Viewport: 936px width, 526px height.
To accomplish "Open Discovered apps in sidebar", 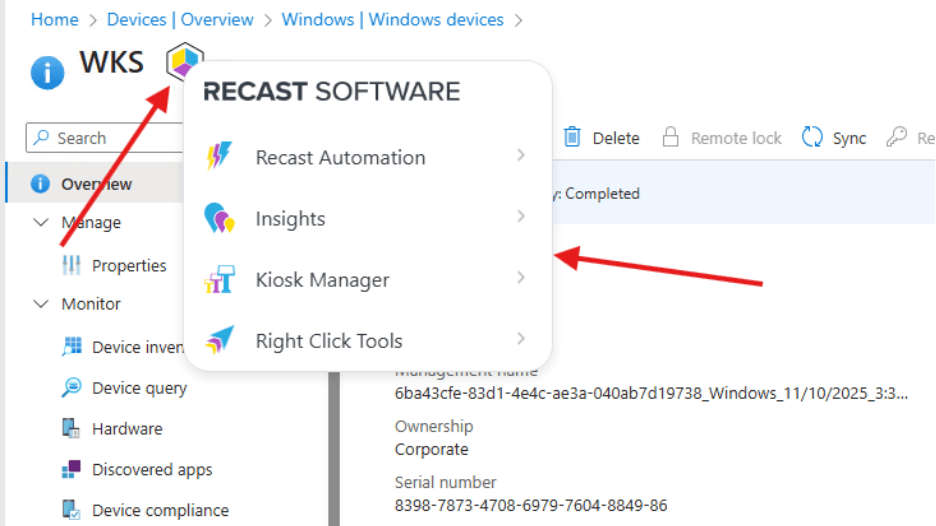I will 152,470.
